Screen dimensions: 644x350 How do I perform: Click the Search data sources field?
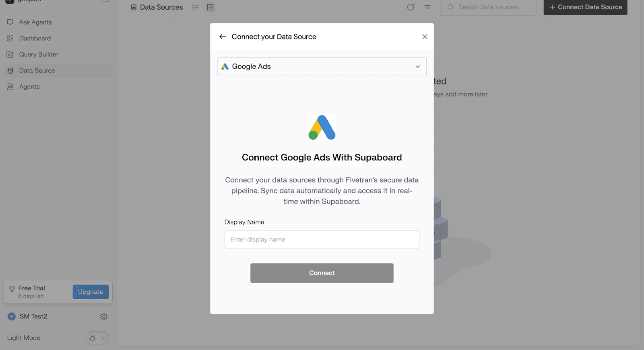tap(488, 7)
